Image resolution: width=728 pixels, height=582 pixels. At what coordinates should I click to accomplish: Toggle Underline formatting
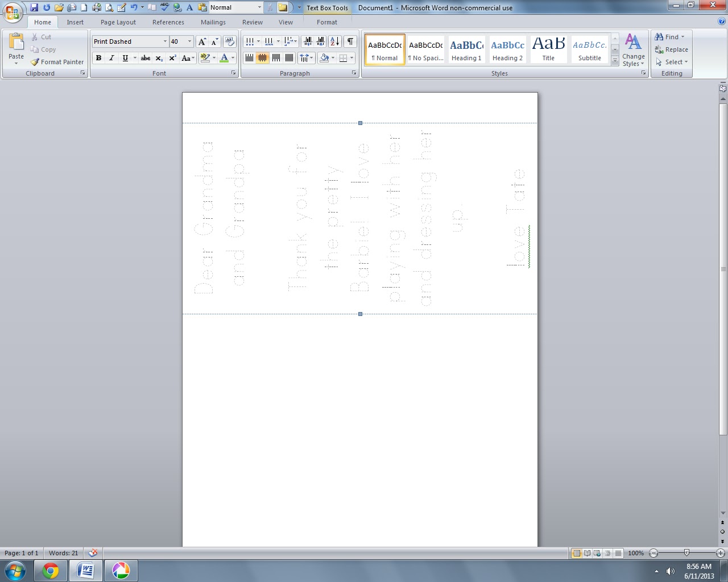point(125,58)
